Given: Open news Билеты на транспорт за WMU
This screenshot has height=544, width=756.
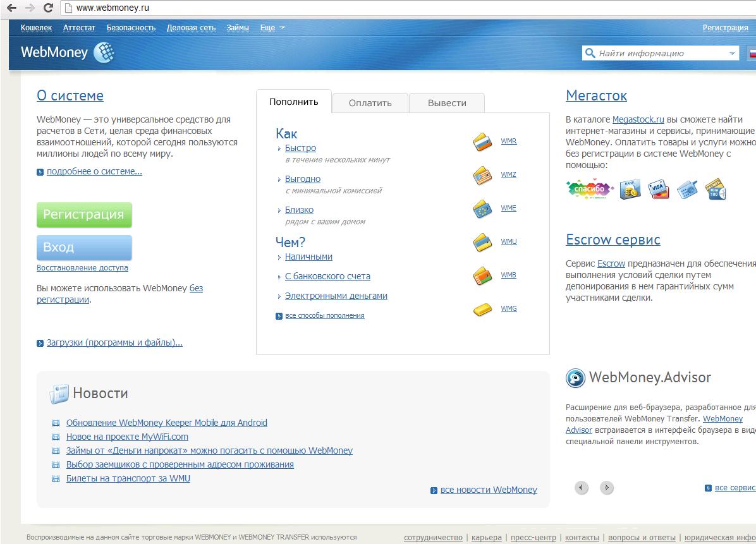Looking at the screenshot, I should pos(128,479).
